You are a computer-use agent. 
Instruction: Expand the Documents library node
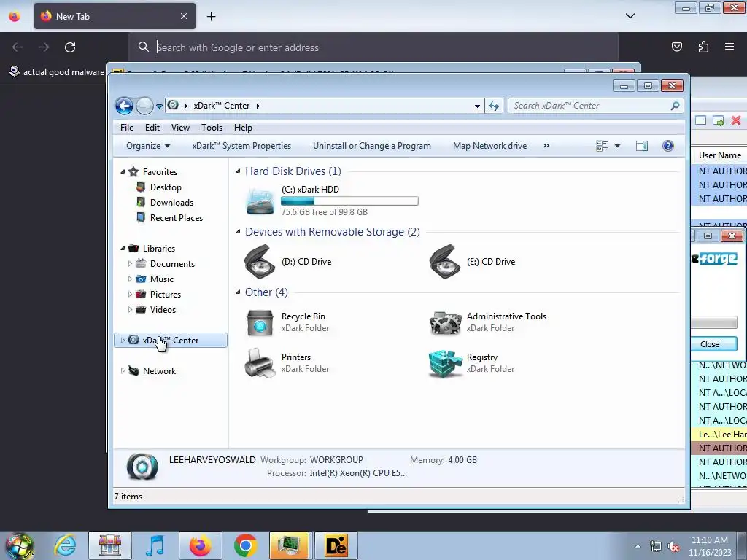click(x=130, y=263)
